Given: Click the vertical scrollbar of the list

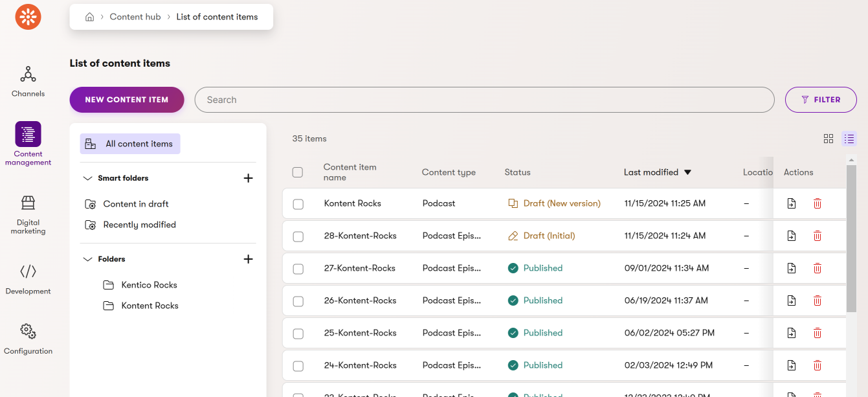Looking at the screenshot, I should 851,240.
